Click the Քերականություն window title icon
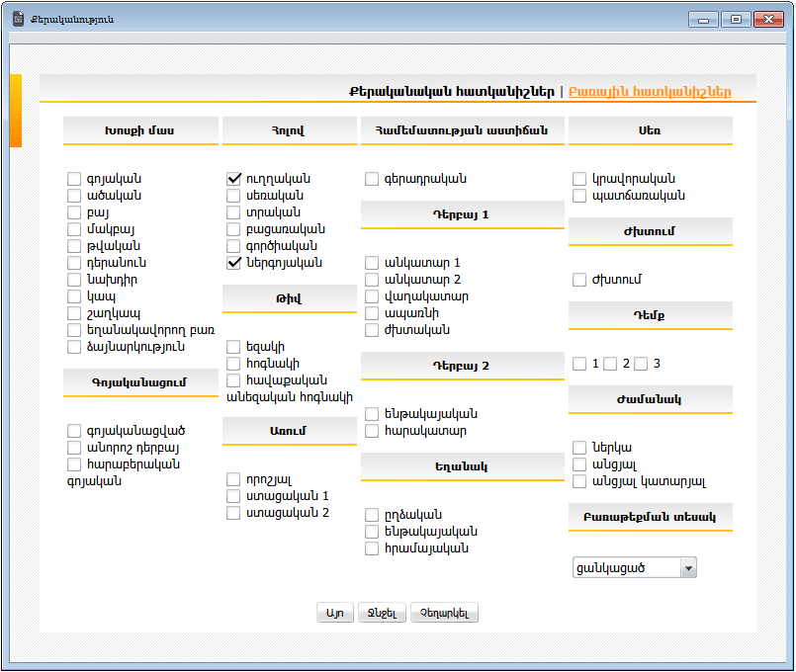This screenshot has height=672, width=796. click(x=18, y=20)
